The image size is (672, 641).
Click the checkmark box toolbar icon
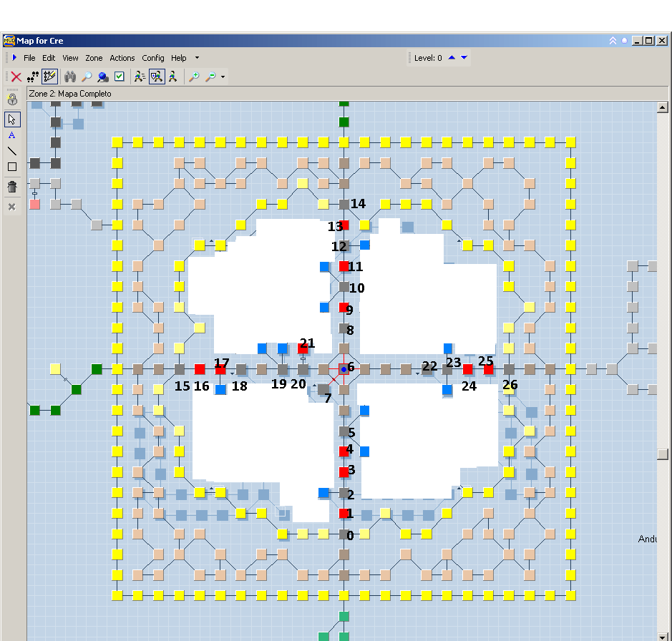coord(120,77)
